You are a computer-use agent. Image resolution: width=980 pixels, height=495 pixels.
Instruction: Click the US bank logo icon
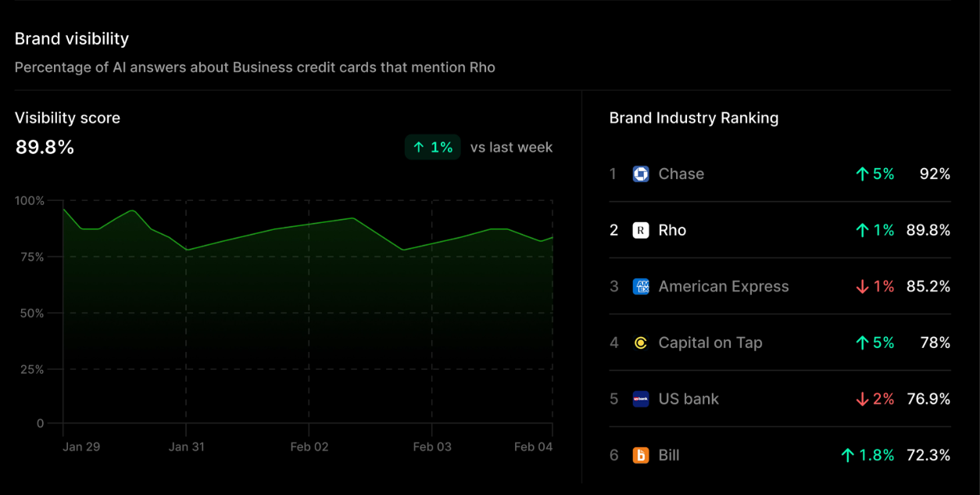pyautogui.click(x=641, y=400)
